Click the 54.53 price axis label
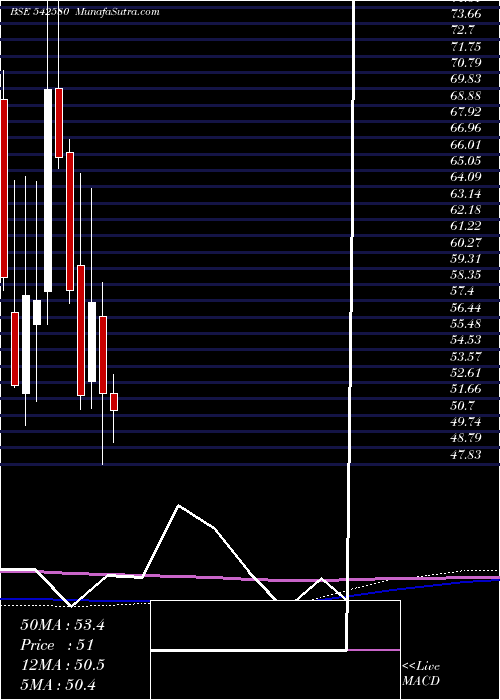This screenshot has width=500, height=700. 466,341
